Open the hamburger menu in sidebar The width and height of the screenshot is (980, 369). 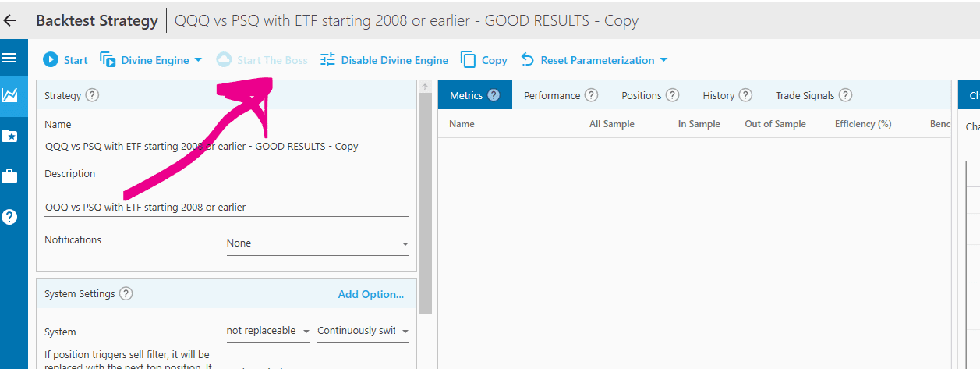pos(9,59)
